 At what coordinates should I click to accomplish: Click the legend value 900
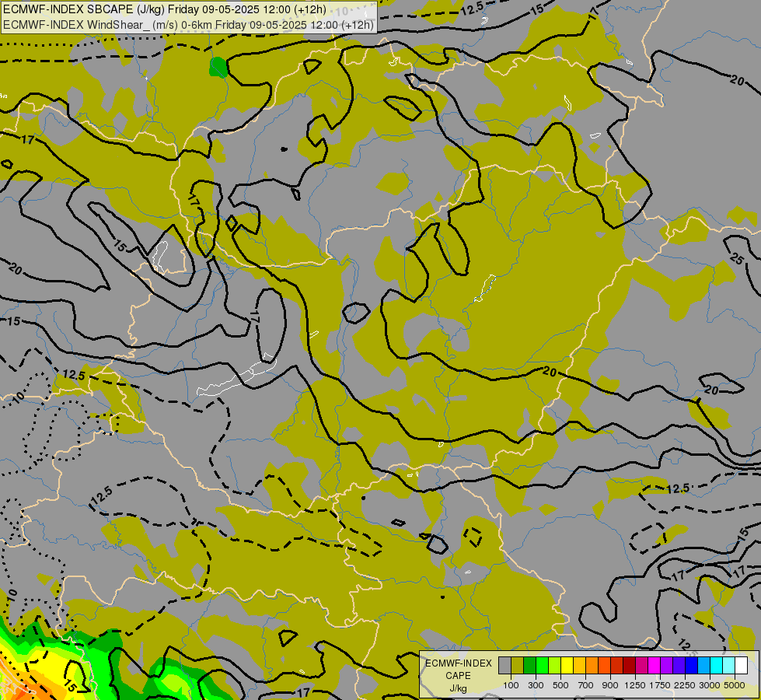tap(610, 685)
